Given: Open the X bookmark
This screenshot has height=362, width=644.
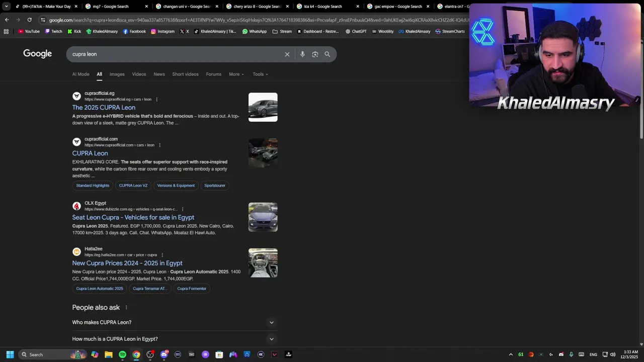Looking at the screenshot, I should tap(184, 31).
